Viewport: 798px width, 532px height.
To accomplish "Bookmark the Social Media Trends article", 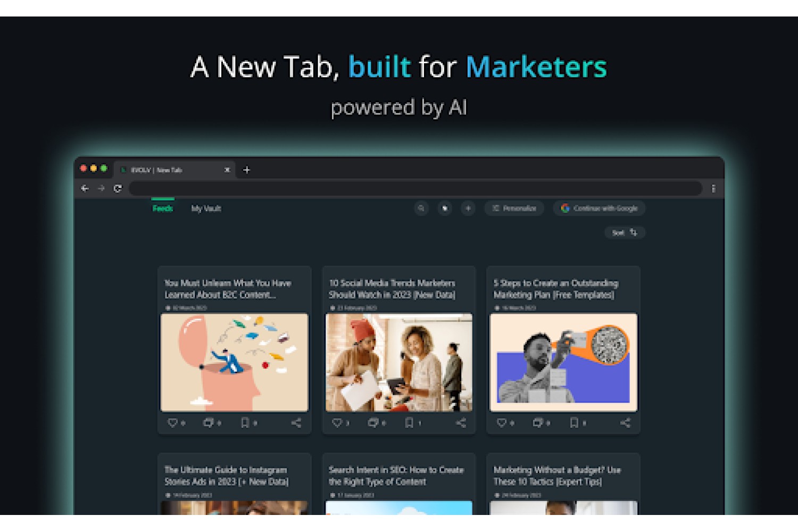I will pyautogui.click(x=409, y=423).
